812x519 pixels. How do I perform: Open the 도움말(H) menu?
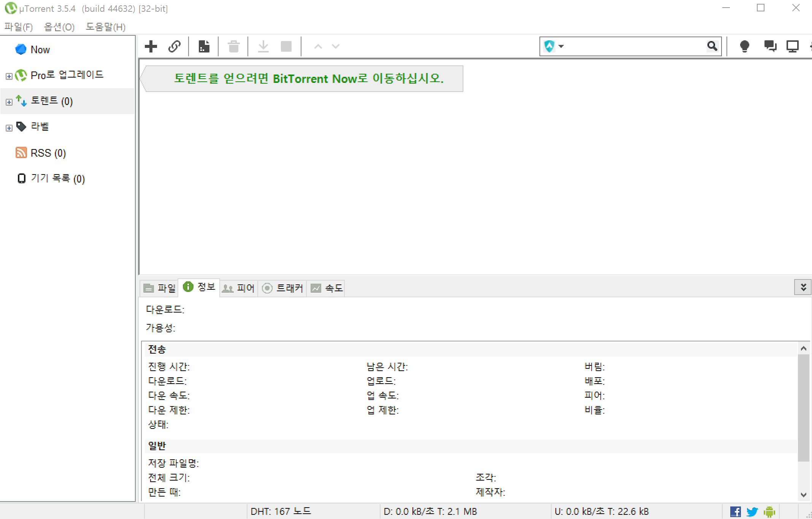pyautogui.click(x=105, y=27)
